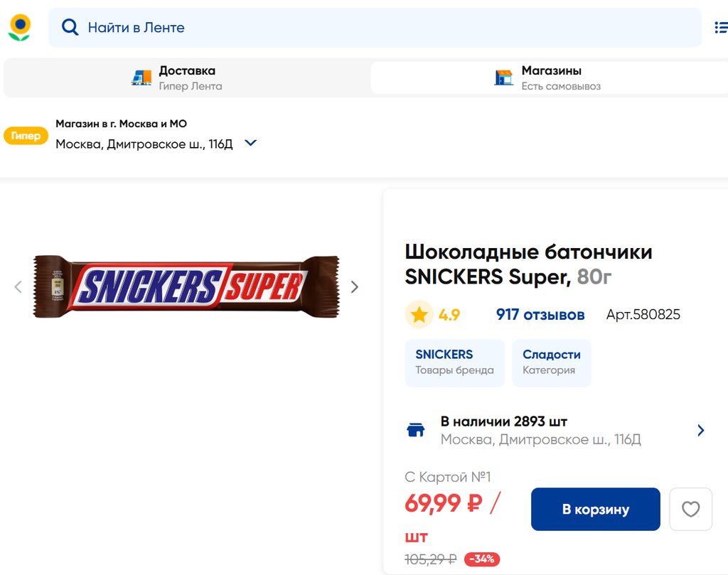Show the next product image
Viewport: 728px width, 575px height.
click(x=355, y=287)
